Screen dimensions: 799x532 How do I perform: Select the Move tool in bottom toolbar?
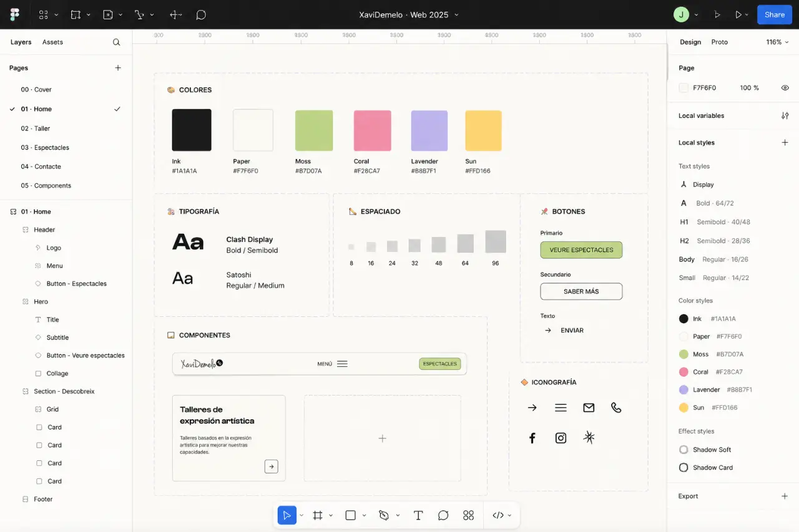(287, 515)
